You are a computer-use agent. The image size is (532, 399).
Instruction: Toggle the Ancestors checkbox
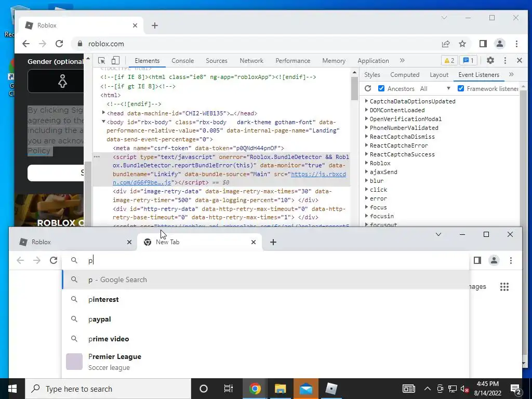(x=381, y=88)
